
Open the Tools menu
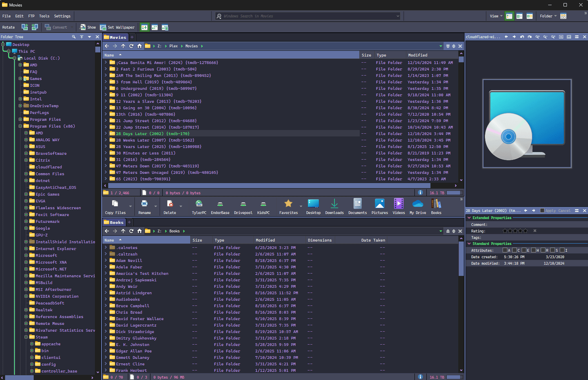[x=44, y=16]
